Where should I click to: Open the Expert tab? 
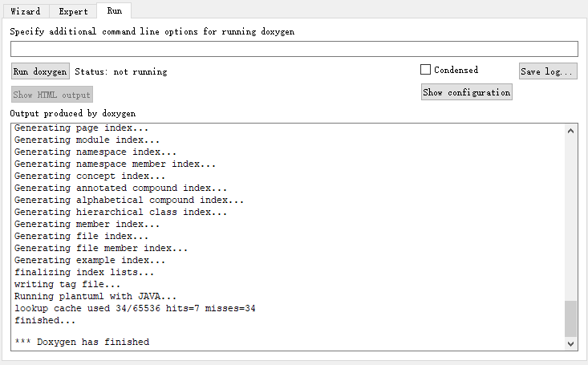tap(73, 11)
